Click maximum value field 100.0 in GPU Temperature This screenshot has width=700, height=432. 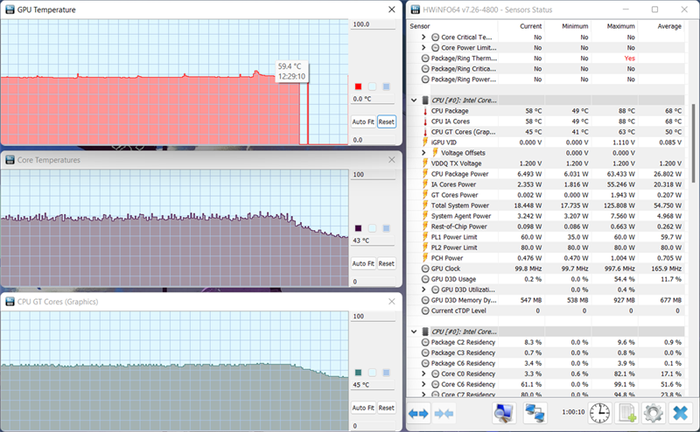(373, 25)
